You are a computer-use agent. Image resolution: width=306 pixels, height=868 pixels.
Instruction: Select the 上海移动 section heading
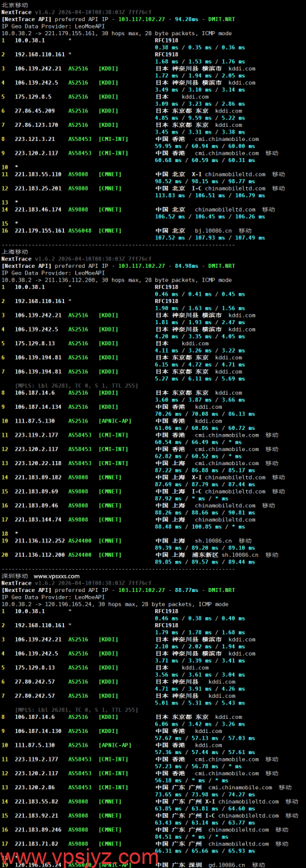click(14, 252)
